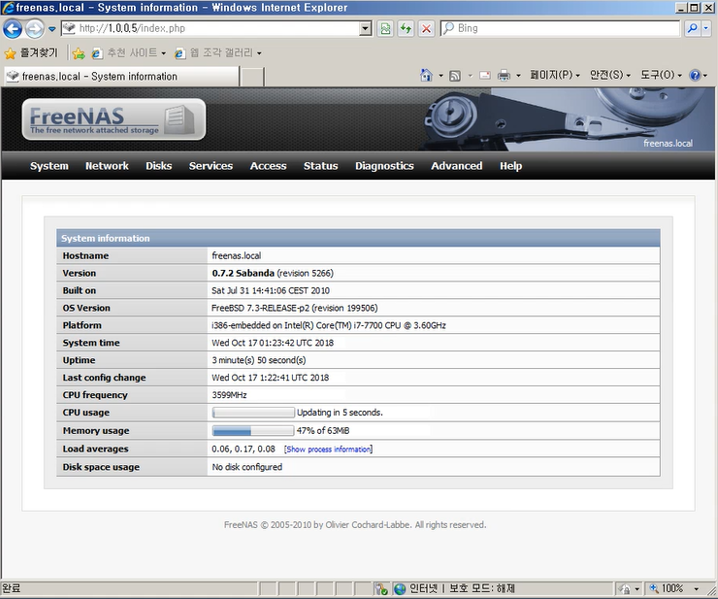
Task: Click the compatibility view icon
Action: (x=386, y=28)
